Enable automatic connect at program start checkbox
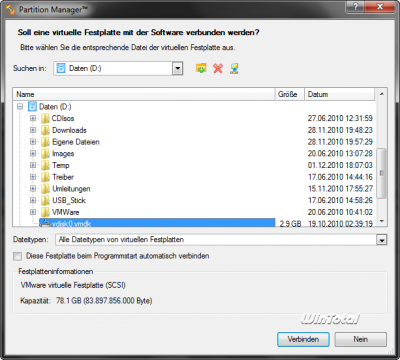 pos(17,256)
